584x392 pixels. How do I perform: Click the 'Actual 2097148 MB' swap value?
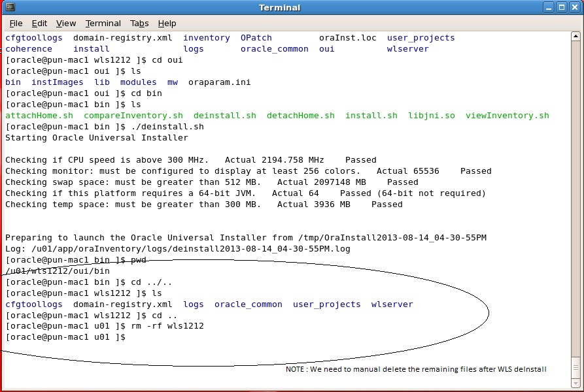coord(321,182)
